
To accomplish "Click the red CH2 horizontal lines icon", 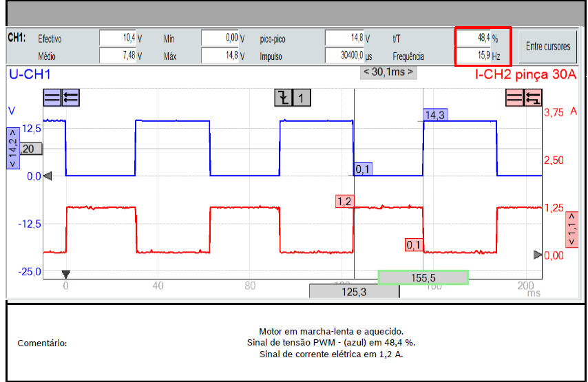I will click(514, 98).
